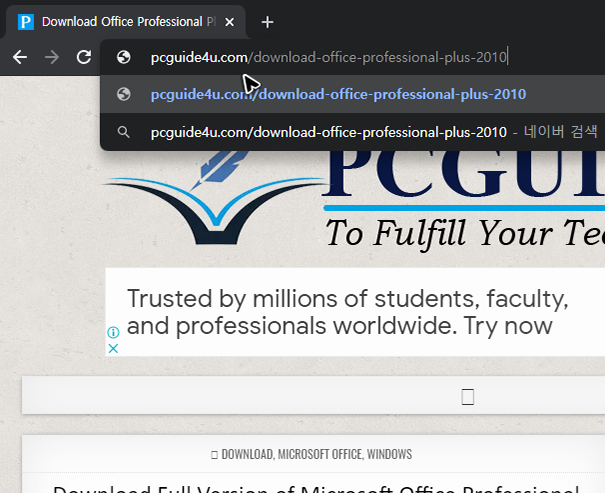Close the Download Office Professional tab

pyautogui.click(x=230, y=22)
